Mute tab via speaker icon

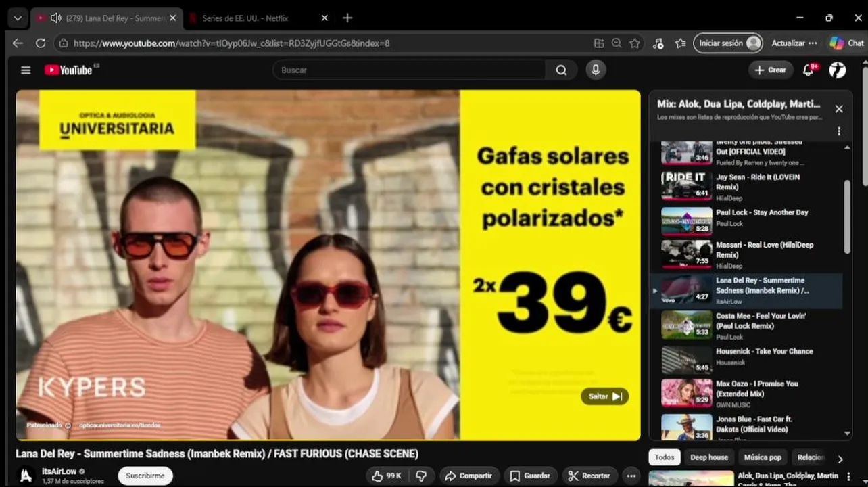pyautogui.click(x=55, y=18)
